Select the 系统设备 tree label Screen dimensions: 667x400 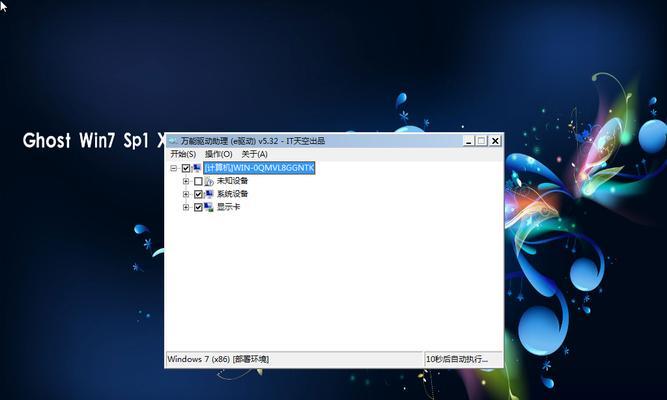pos(232,194)
